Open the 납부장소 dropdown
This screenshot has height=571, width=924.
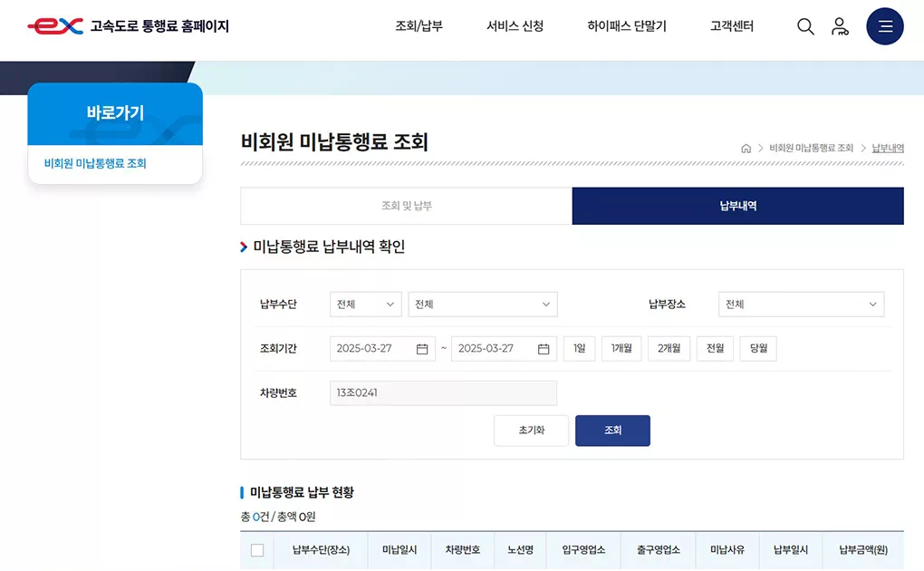pyautogui.click(x=801, y=305)
